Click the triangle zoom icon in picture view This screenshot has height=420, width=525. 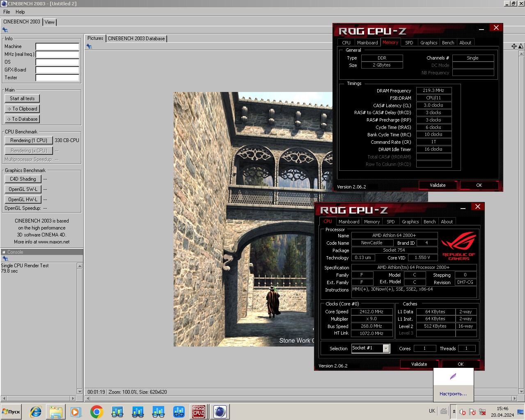tap(521, 46)
